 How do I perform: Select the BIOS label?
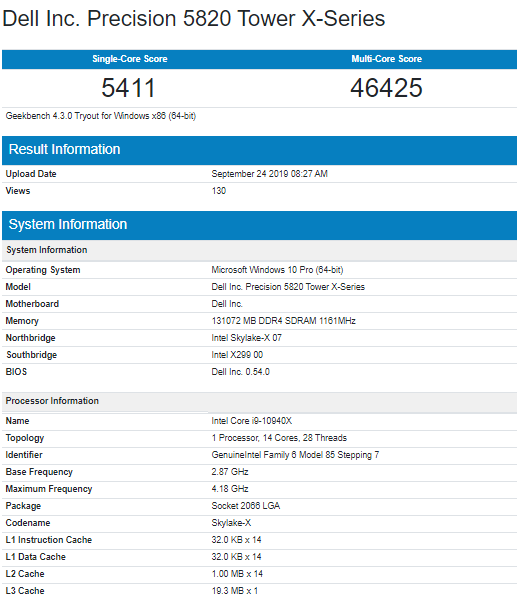16,372
